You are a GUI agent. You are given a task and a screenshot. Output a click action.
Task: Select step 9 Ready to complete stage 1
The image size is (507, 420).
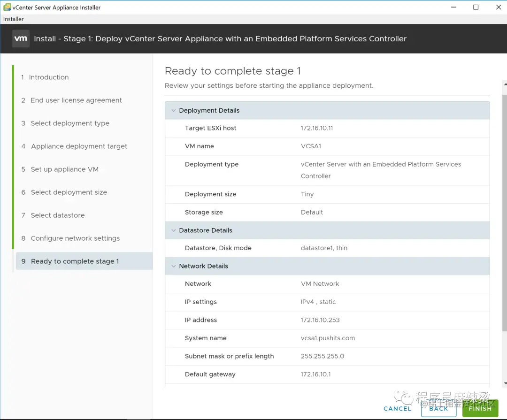pos(84,261)
